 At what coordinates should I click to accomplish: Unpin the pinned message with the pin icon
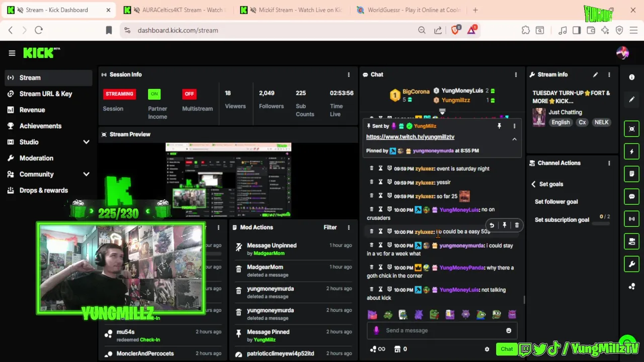(x=499, y=126)
